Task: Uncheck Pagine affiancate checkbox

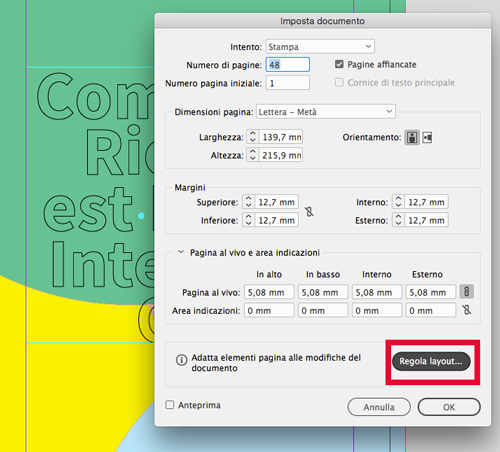Action: pyautogui.click(x=339, y=64)
